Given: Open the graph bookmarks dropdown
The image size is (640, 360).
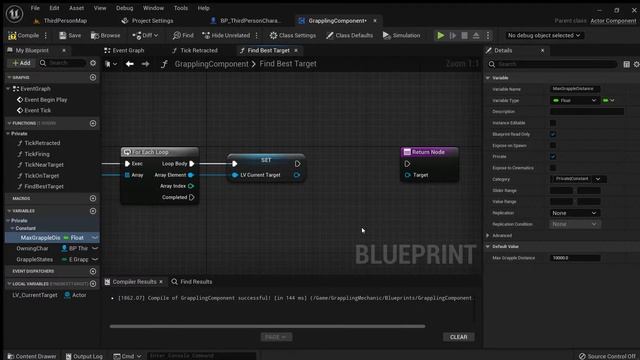Looking at the screenshot, I should (x=111, y=64).
